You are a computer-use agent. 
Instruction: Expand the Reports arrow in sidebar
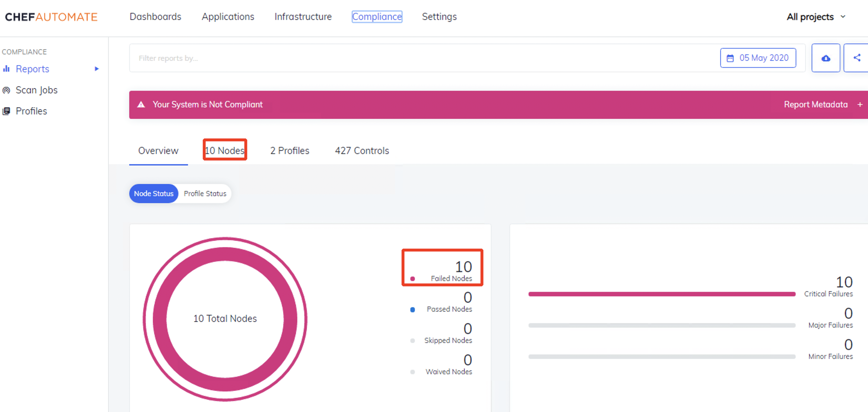(x=97, y=69)
